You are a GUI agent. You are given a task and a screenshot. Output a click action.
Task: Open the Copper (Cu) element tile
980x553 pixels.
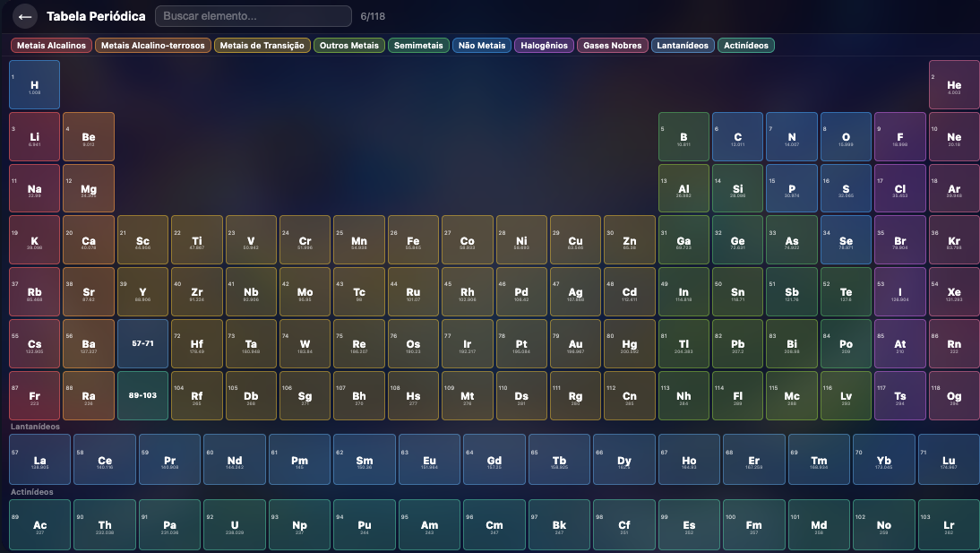click(576, 240)
